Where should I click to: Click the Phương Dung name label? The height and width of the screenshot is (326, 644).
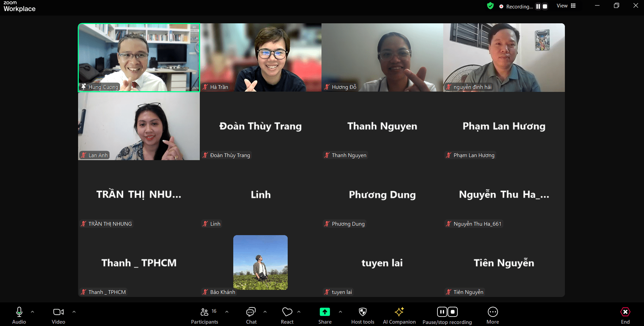coord(348,224)
